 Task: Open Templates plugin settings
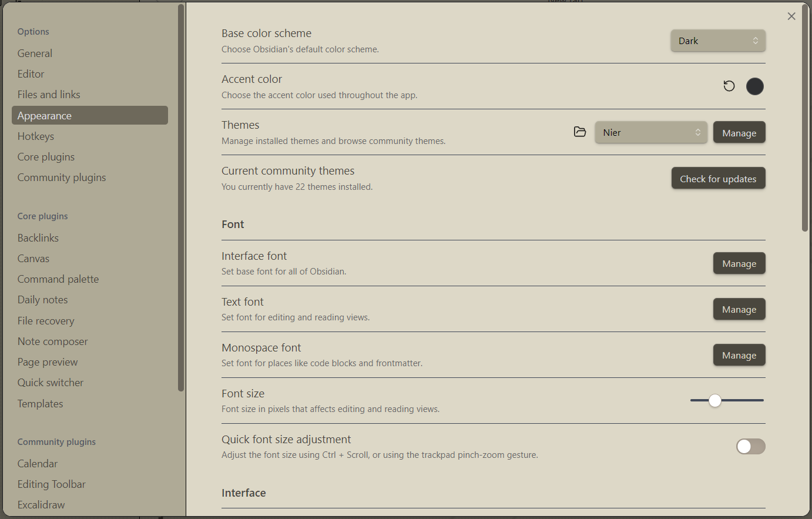(x=90, y=404)
